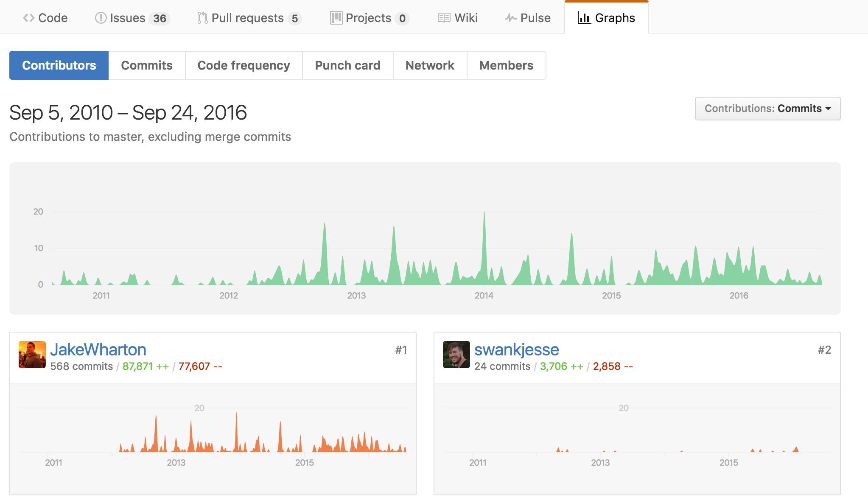Open the swankjesse contributor link

516,349
